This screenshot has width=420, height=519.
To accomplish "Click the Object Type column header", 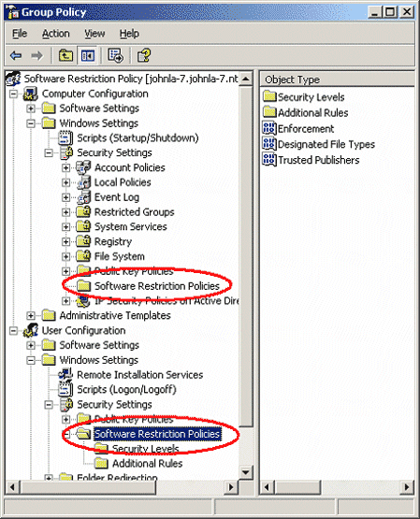I will pyautogui.click(x=337, y=79).
